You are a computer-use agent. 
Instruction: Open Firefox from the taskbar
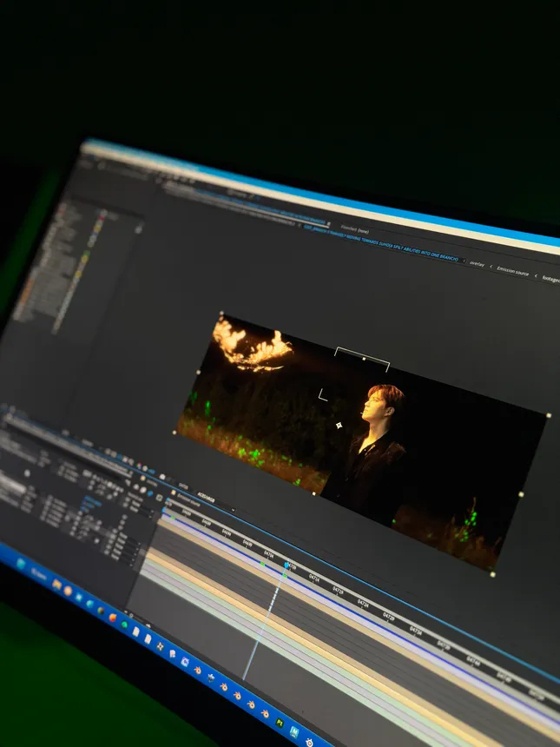coord(112,618)
